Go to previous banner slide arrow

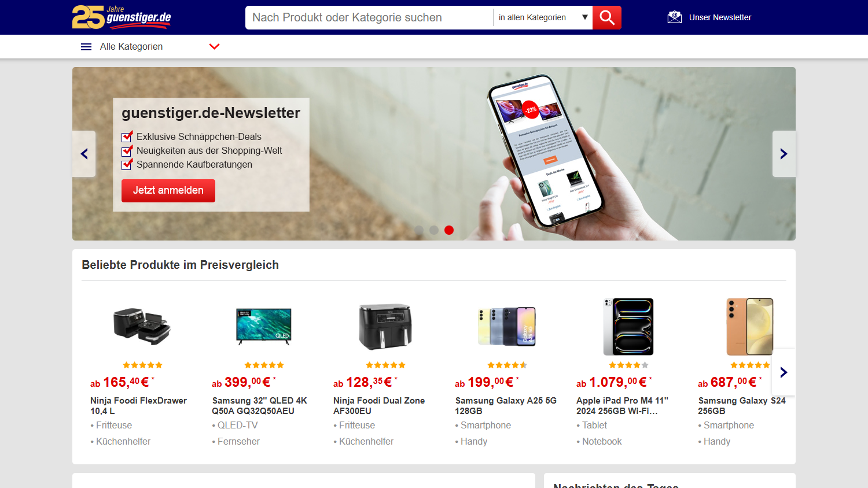pos(84,154)
